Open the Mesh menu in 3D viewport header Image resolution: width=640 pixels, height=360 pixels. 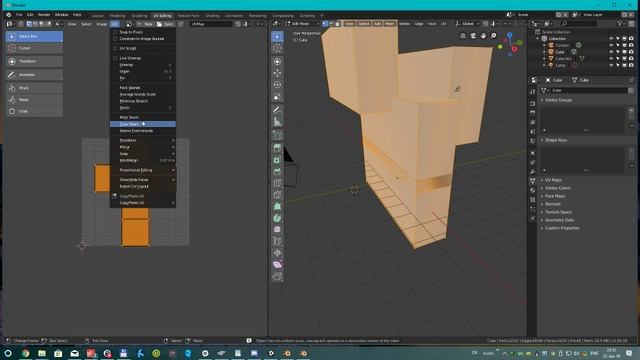coord(390,24)
